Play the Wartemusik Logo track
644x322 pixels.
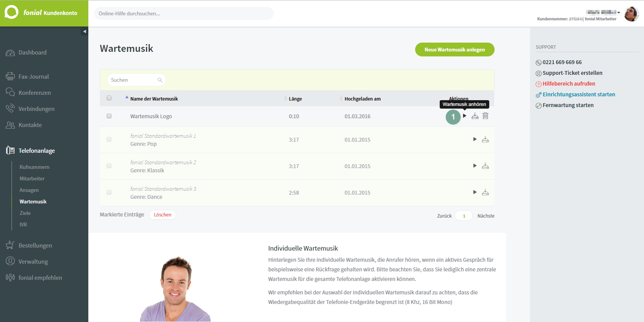click(x=465, y=116)
